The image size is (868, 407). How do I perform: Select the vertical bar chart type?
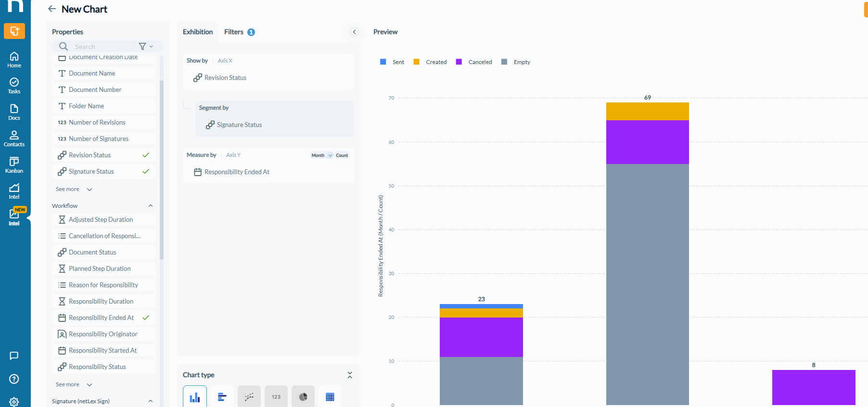[x=195, y=396]
